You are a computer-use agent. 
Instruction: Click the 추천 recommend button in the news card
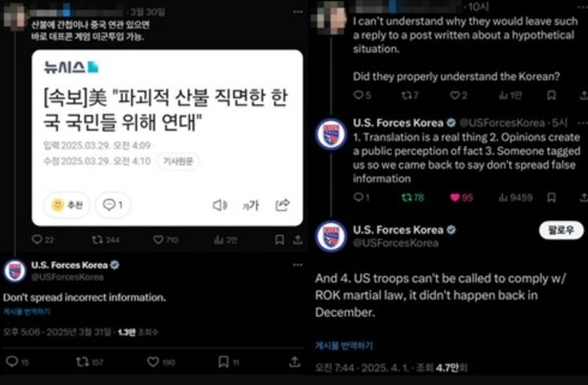66,205
